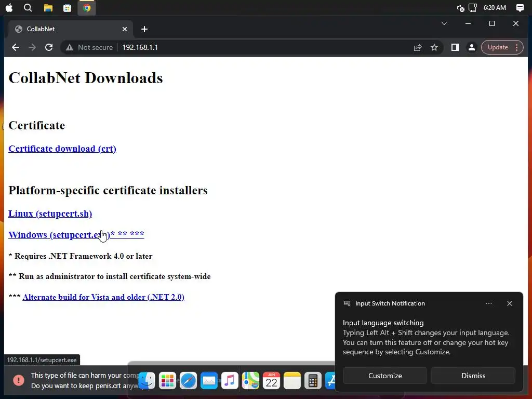
Task: Click the Input Switch Notification title
Action: [390, 303]
